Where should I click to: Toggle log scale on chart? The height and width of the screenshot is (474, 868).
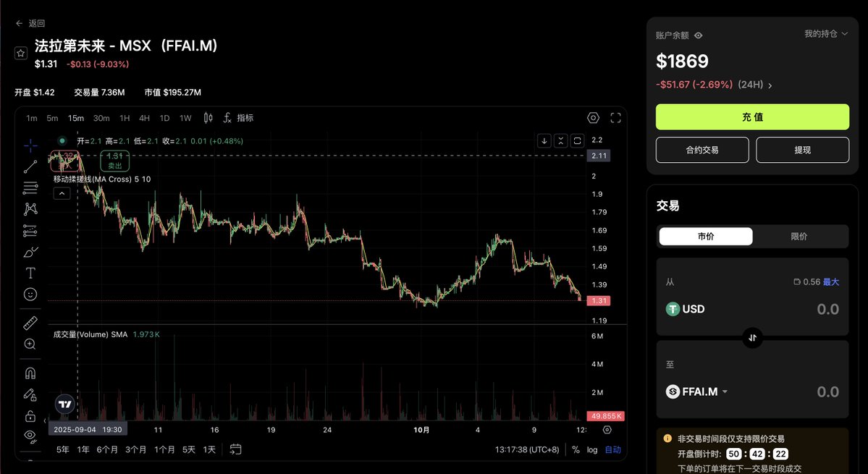pos(592,449)
